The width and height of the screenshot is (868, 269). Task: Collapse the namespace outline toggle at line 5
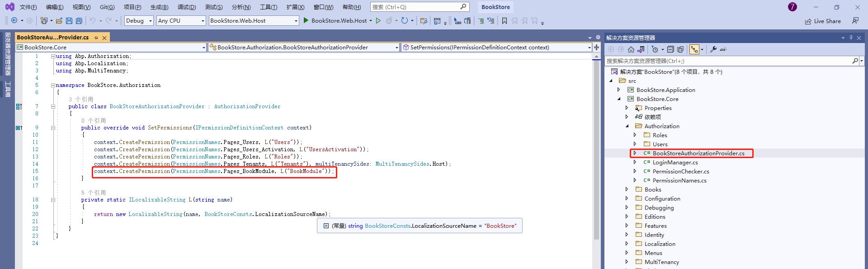53,85
